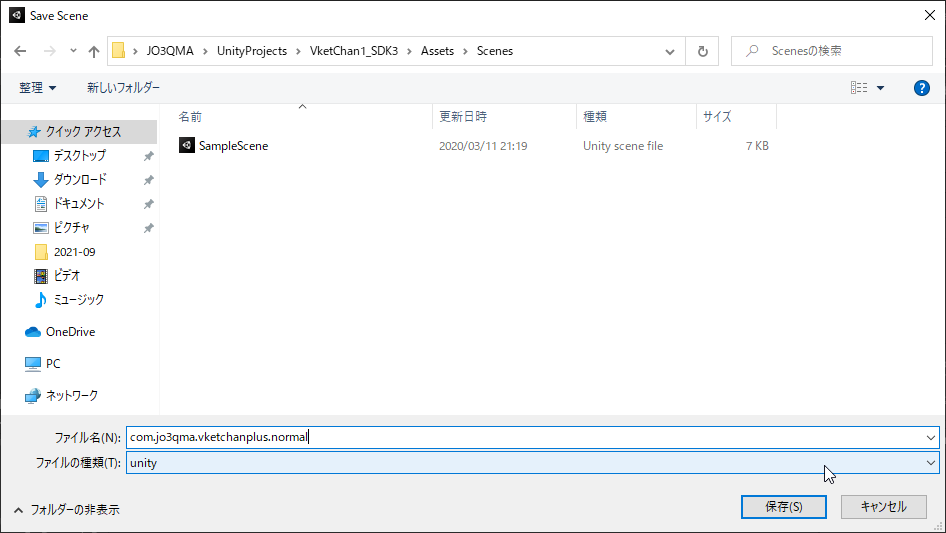The height and width of the screenshot is (533, 946).
Task: Expand the ファイル名 dropdown arrow
Action: pos(930,438)
